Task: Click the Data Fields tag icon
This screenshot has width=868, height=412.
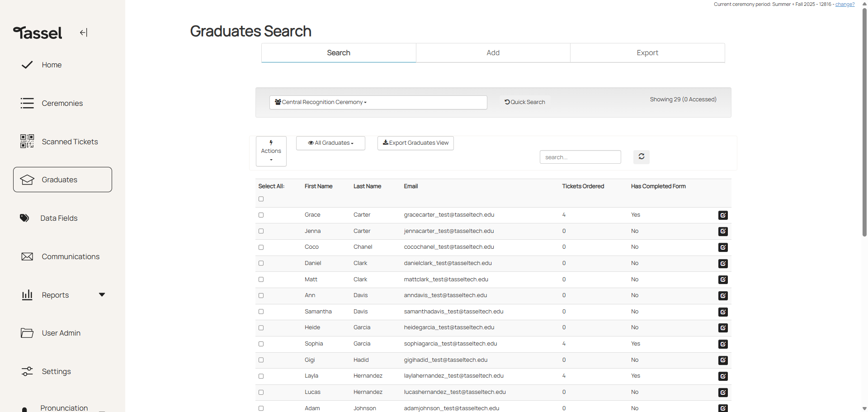Action: (24, 218)
